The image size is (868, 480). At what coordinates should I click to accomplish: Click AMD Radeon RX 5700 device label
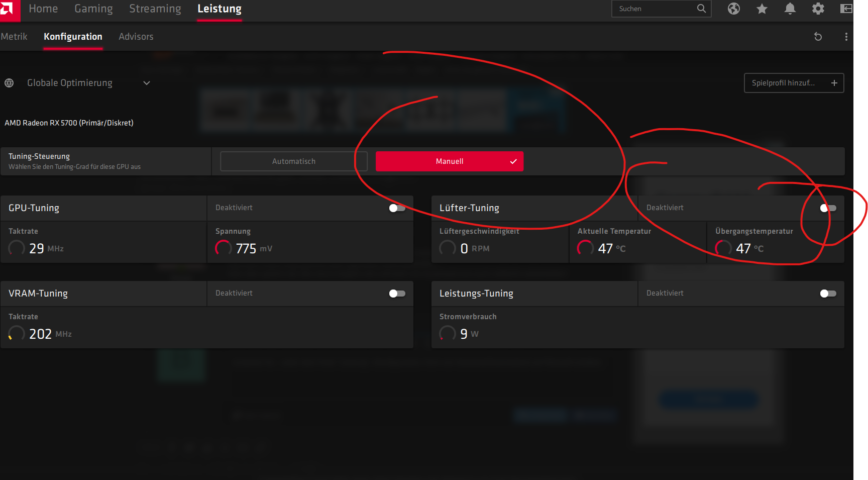click(x=69, y=123)
